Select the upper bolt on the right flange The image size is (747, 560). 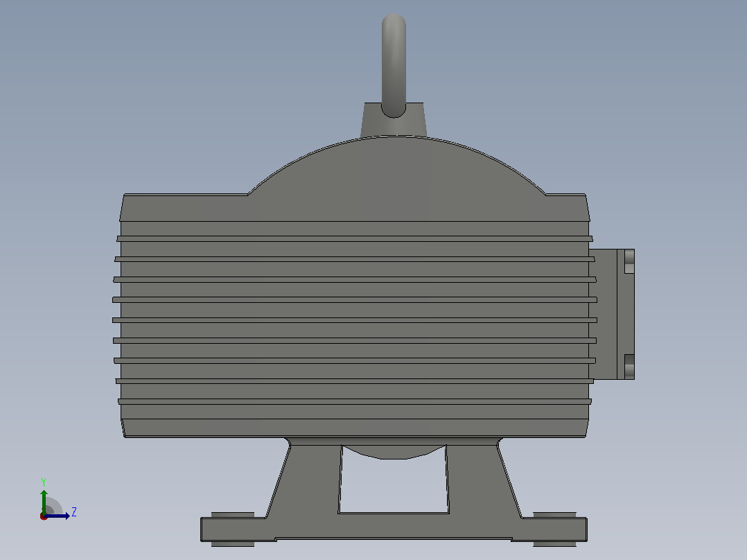coord(629,261)
